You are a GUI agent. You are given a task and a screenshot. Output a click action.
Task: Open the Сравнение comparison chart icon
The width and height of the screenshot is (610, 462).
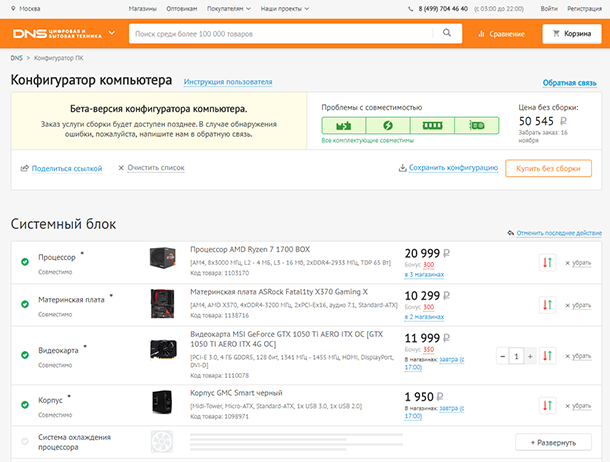(481, 34)
